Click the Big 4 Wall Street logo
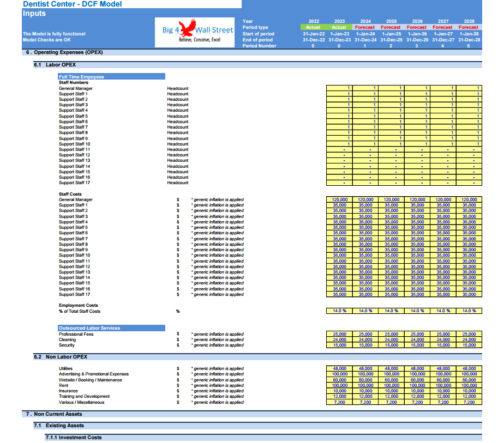Image resolution: width=504 pixels, height=443 pixels. (x=195, y=33)
